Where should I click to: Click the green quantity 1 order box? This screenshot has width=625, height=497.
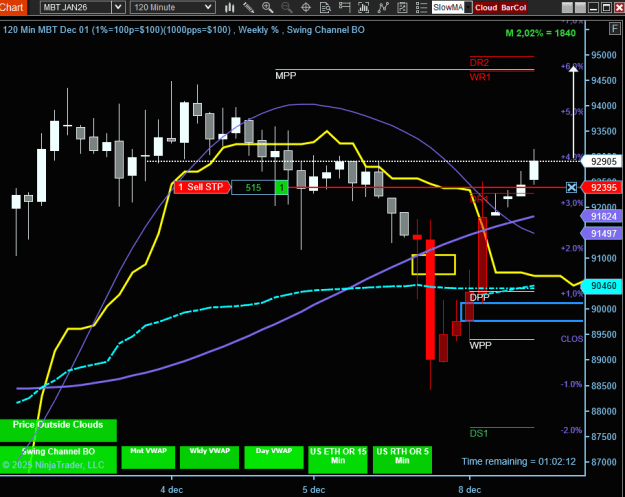(281, 187)
